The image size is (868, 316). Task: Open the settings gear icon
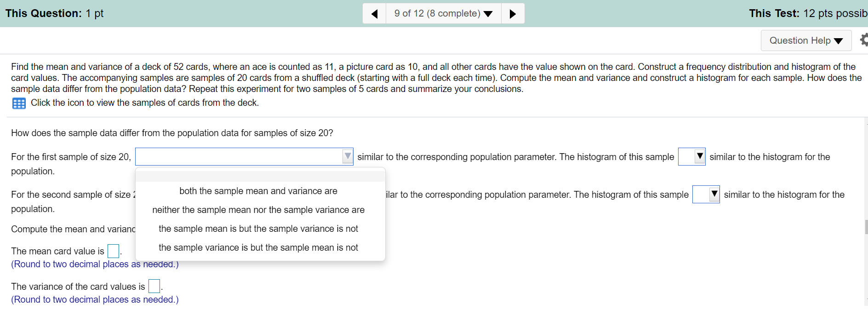pos(864,40)
